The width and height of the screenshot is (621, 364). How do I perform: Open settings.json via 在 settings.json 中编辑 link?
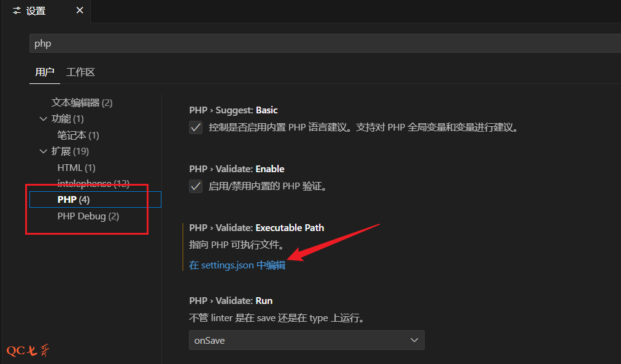point(237,265)
